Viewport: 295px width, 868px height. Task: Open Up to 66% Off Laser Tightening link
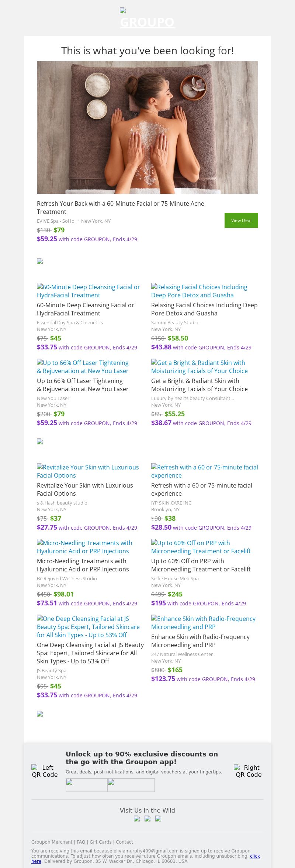click(x=83, y=367)
